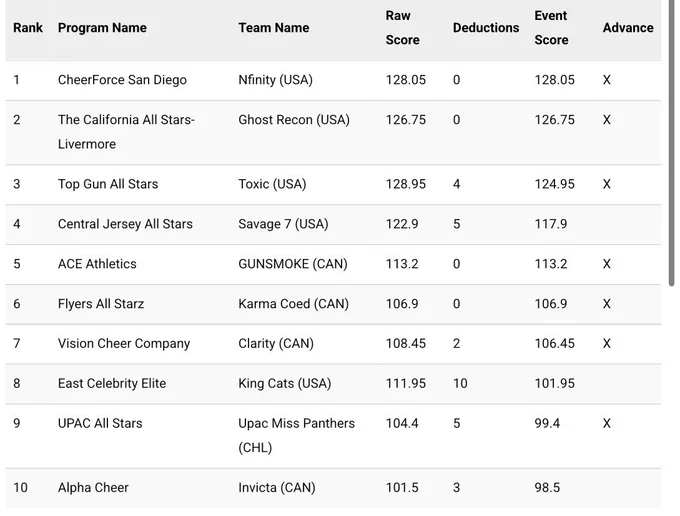The height and width of the screenshot is (516, 680).
Task: Select Vision Cheer Company row
Action: tap(333, 343)
